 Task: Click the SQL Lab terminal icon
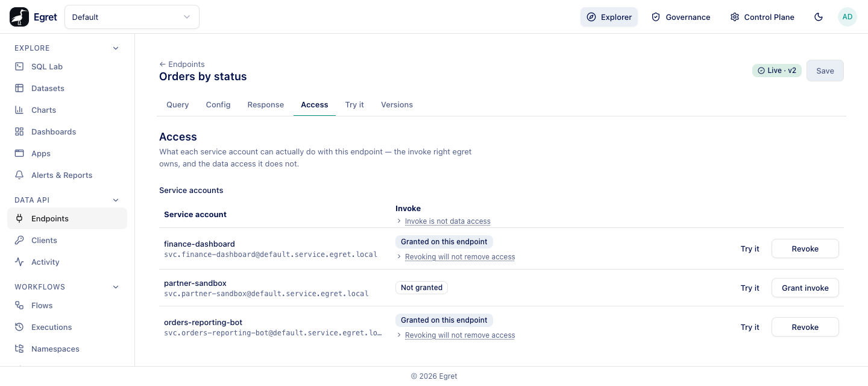(x=19, y=66)
